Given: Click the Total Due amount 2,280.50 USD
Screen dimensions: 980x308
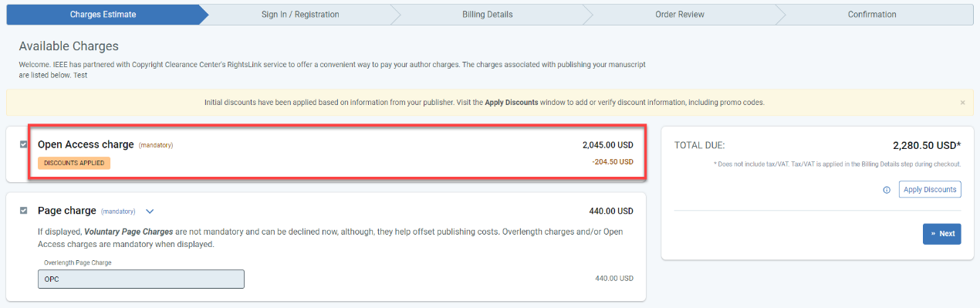Looking at the screenshot, I should pyautogui.click(x=927, y=145).
